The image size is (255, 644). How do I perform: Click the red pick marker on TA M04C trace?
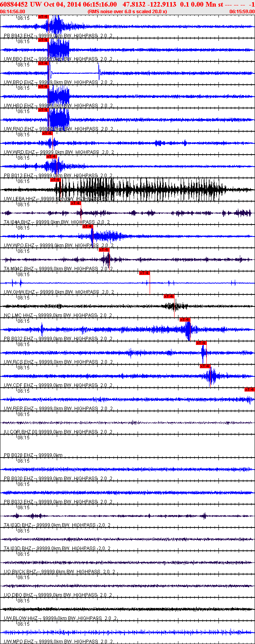click(x=104, y=250)
